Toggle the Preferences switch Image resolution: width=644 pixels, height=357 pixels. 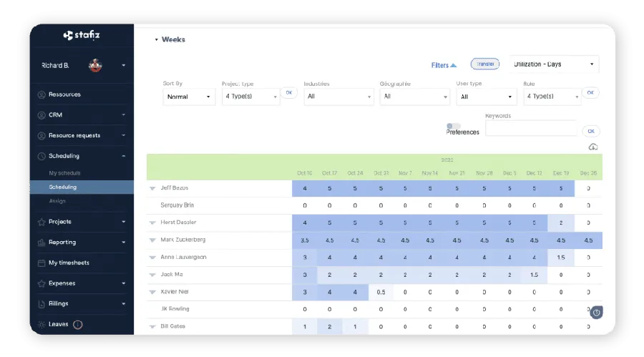pyautogui.click(x=453, y=126)
